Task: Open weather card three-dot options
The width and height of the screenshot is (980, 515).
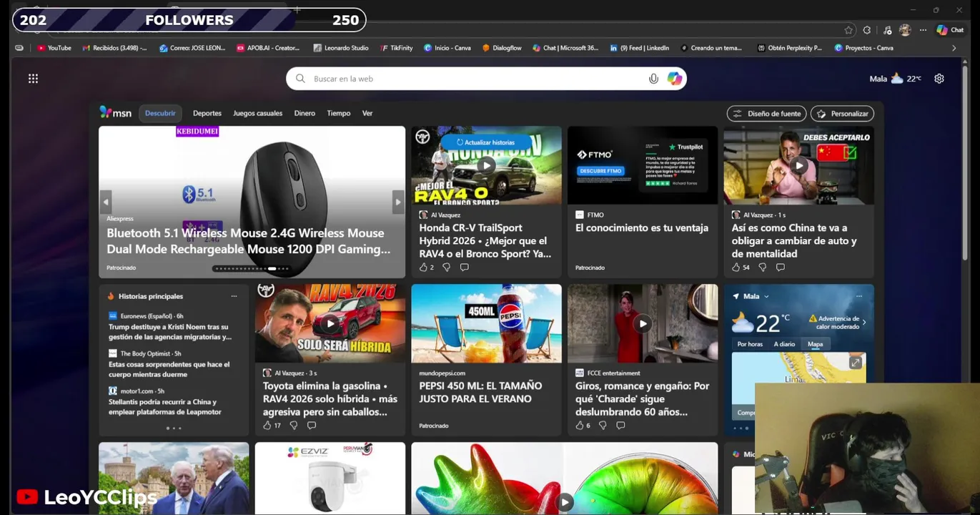Action: pos(859,296)
